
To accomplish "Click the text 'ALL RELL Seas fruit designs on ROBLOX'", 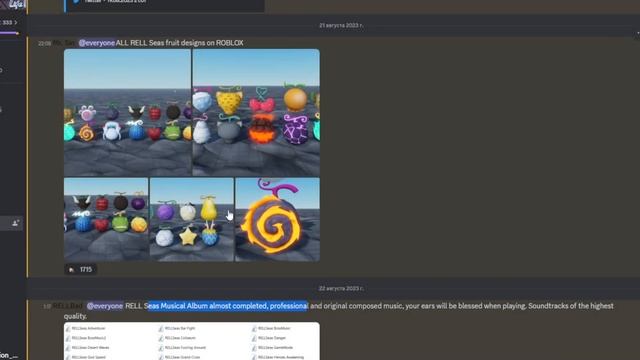I will pyautogui.click(x=180, y=43).
